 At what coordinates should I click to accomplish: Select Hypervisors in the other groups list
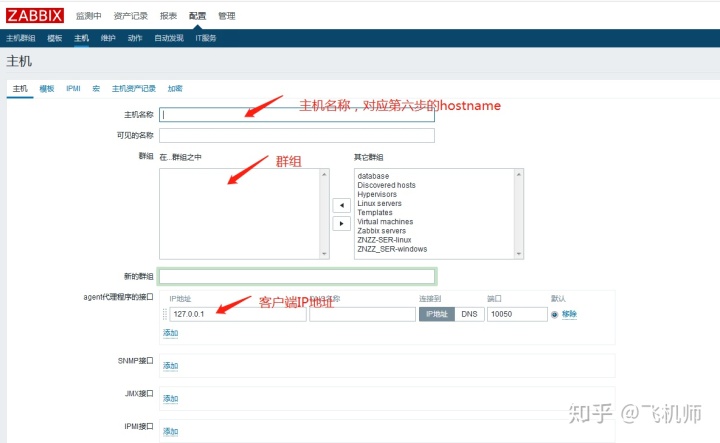point(377,194)
